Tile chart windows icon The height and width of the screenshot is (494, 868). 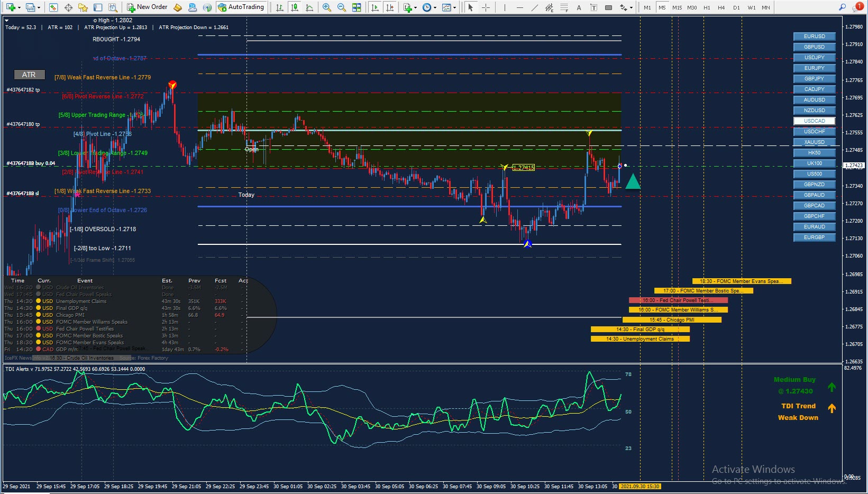[x=357, y=7]
